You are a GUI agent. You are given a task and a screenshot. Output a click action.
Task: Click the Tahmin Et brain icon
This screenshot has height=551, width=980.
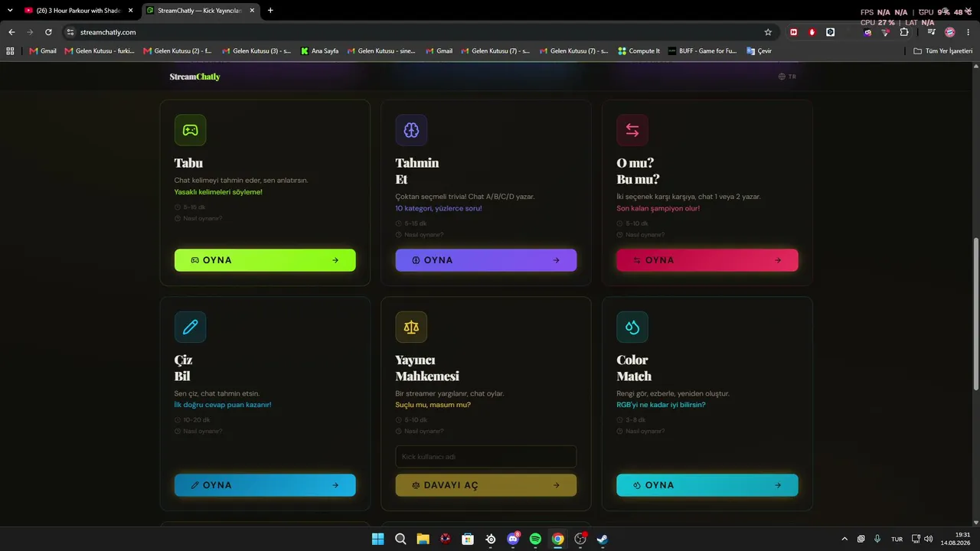tap(411, 130)
